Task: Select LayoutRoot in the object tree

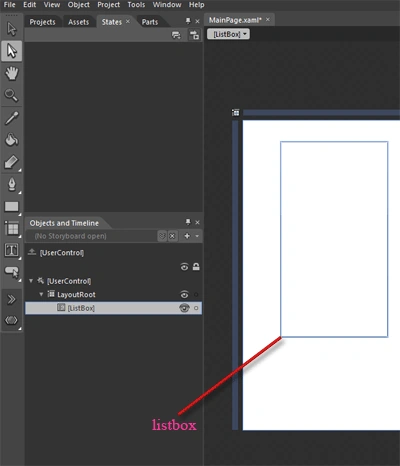Action: click(76, 295)
